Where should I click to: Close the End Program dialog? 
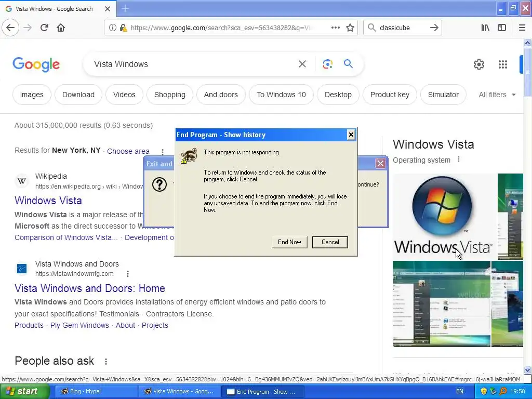[351, 135]
